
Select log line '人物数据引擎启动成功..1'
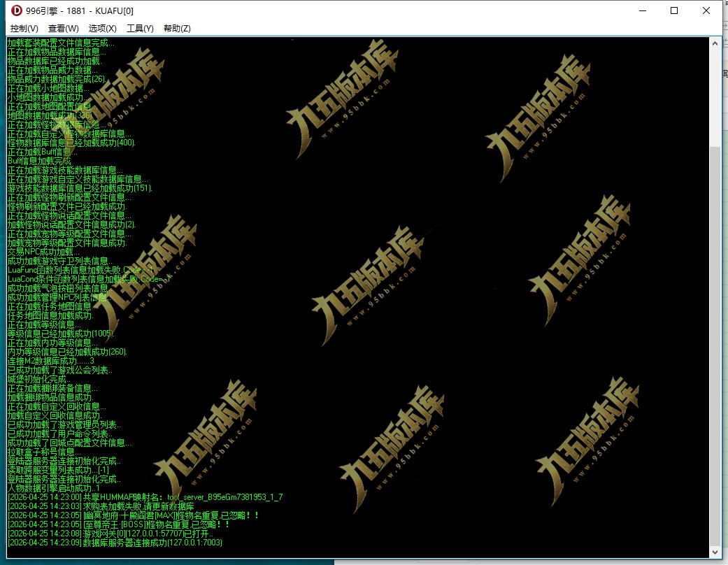point(53,488)
